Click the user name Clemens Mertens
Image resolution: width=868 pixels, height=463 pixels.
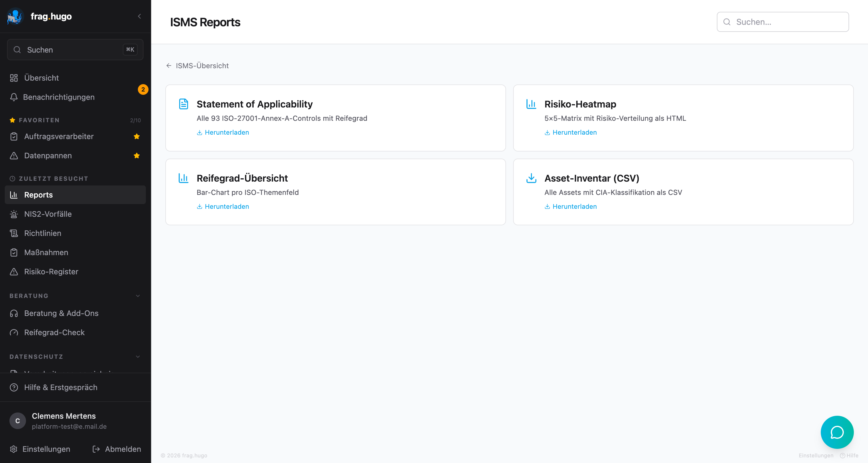[64, 416]
